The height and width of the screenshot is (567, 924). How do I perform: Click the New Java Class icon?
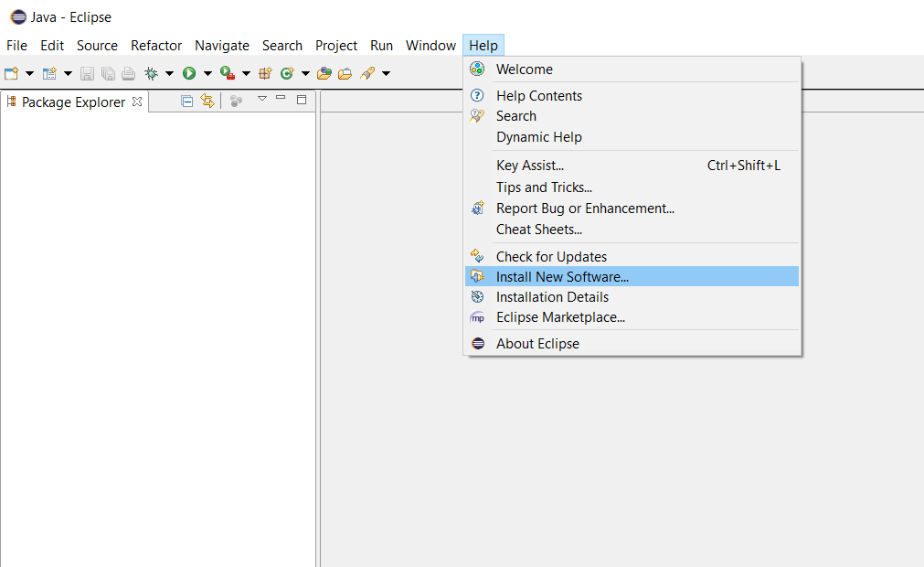[x=287, y=73]
